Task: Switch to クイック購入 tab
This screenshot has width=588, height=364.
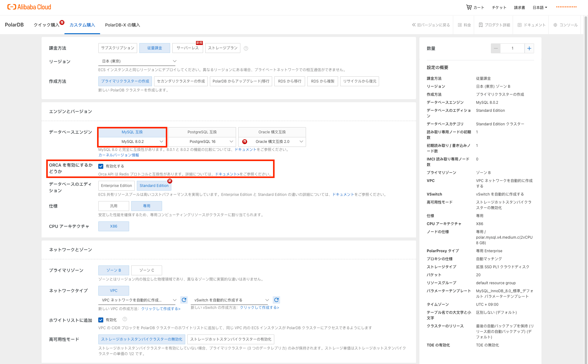Action: coord(47,25)
